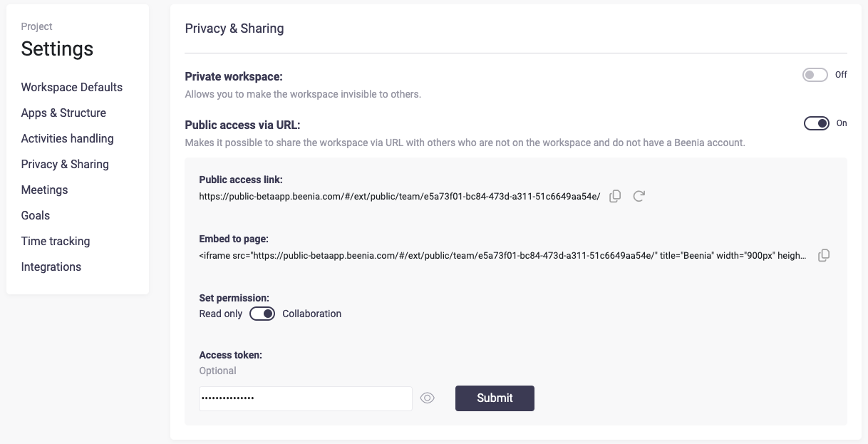This screenshot has height=444, width=868.
Task: Navigate to Meetings settings
Action: 44,190
